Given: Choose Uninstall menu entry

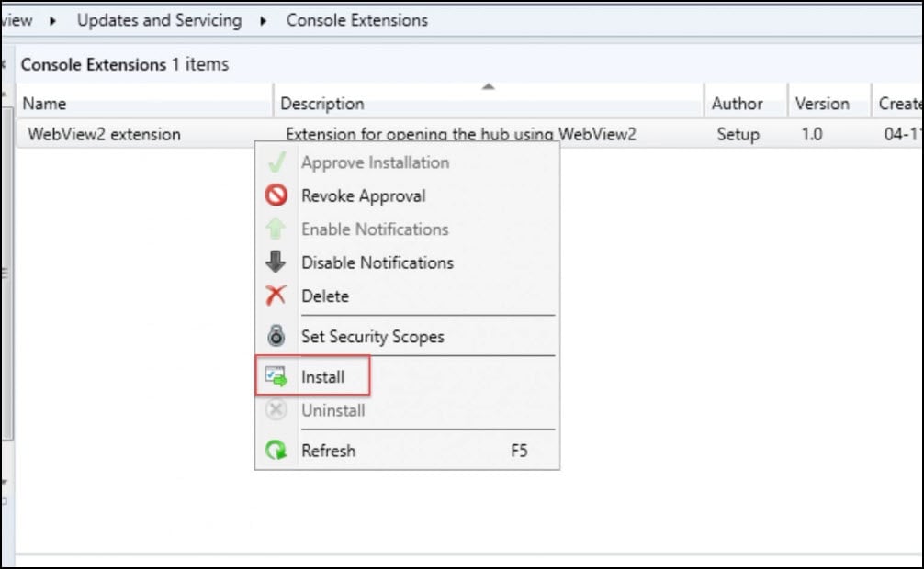Looking at the screenshot, I should click(x=407, y=410).
